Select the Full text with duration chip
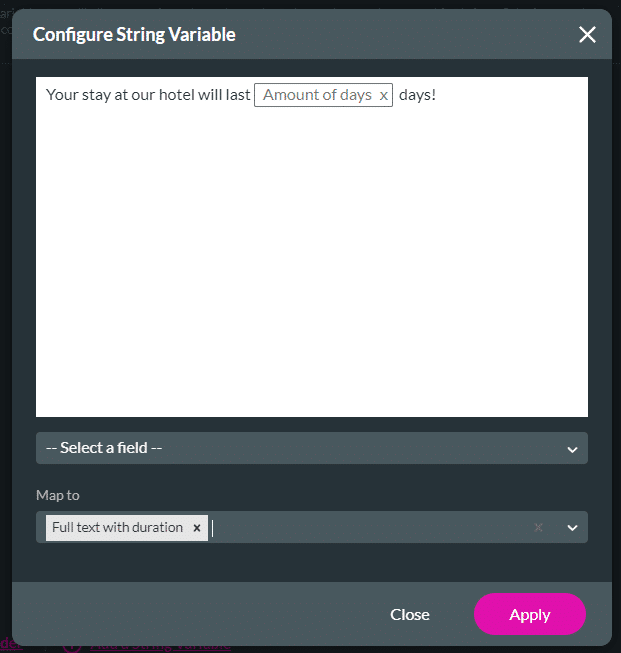621x653 pixels. click(117, 528)
